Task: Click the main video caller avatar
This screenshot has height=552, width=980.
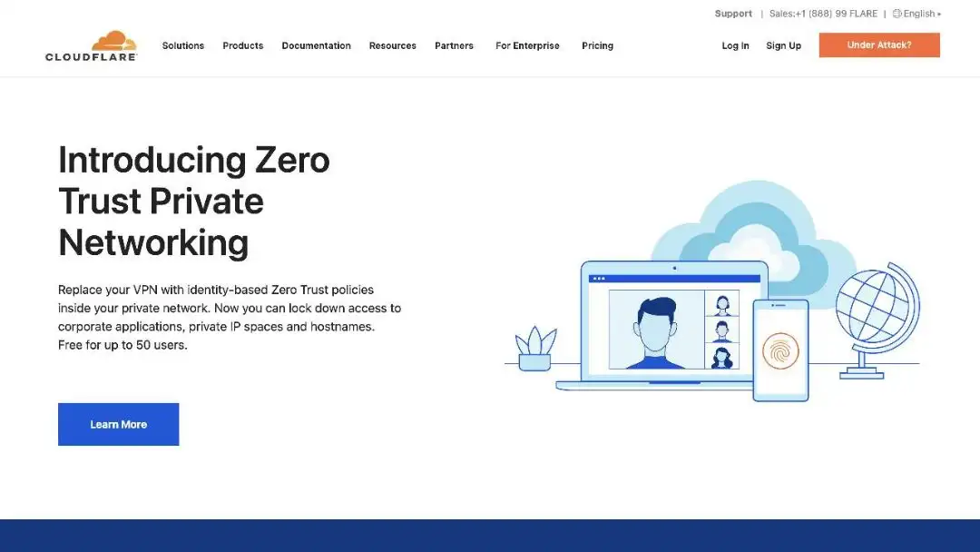Action: coord(655,330)
